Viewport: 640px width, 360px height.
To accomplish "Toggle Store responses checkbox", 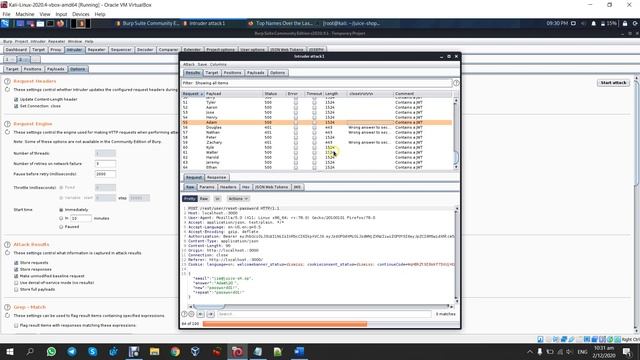I will [16, 269].
